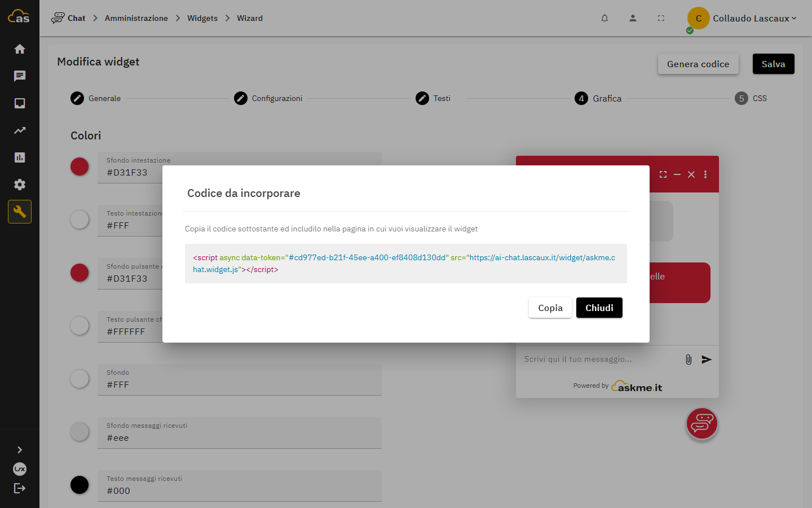Viewport: 812px width, 508px height.
Task: Open the chat messages sidebar icon
Action: [20, 76]
